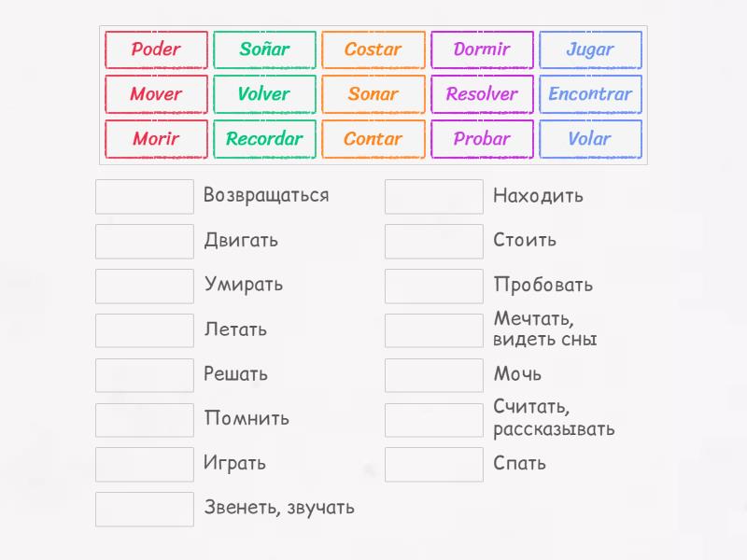This screenshot has width=747, height=560.
Task: Choose the "Morir" tile
Action: tap(156, 139)
